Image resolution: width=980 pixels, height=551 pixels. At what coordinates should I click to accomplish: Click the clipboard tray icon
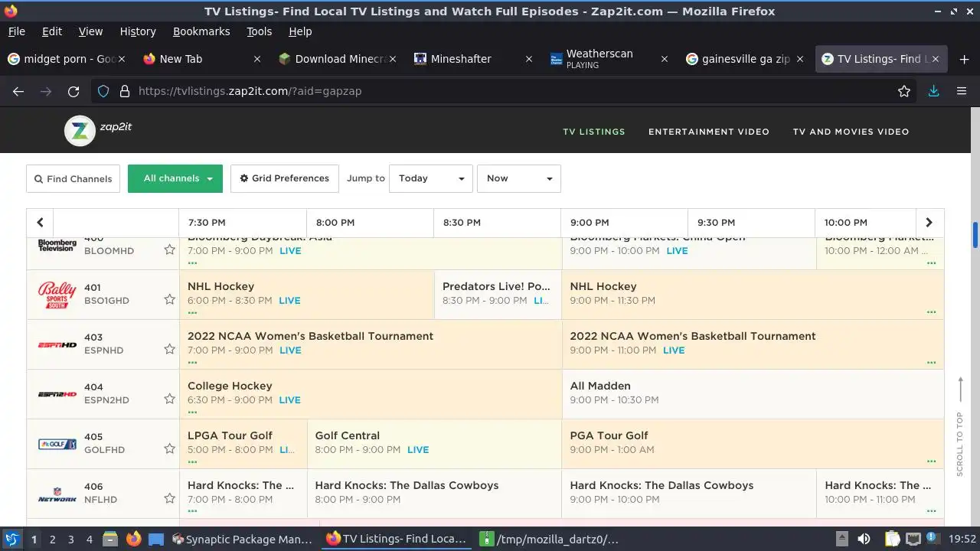[892, 539]
